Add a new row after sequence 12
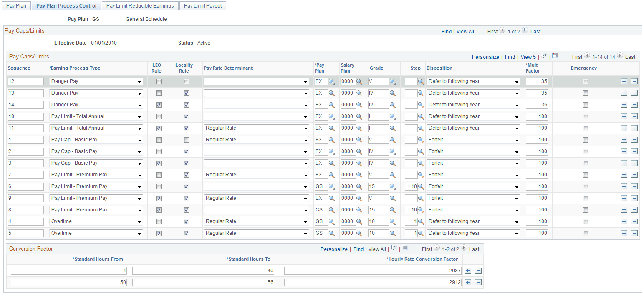 [624, 81]
